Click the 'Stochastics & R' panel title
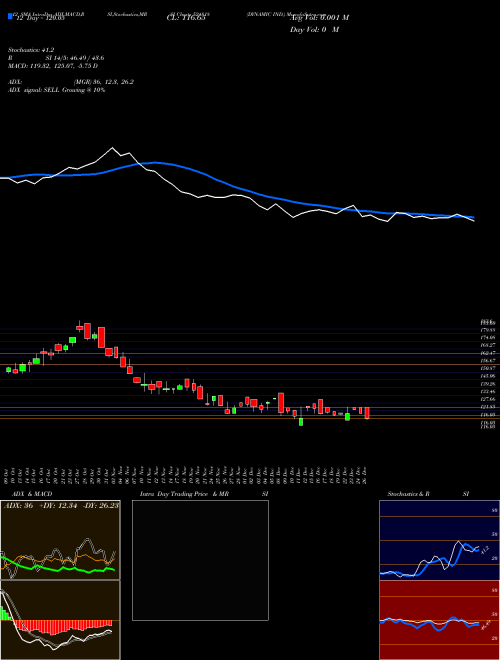The image size is (500, 660). [x=407, y=494]
